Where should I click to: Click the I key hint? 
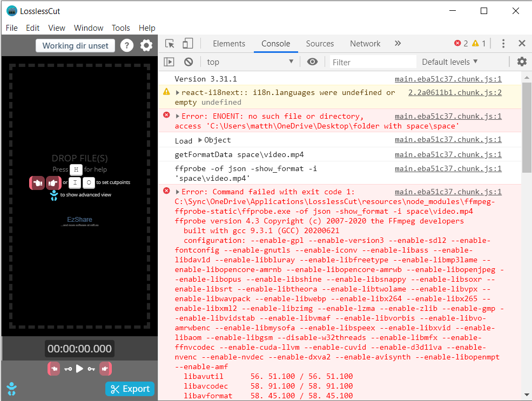[75, 182]
